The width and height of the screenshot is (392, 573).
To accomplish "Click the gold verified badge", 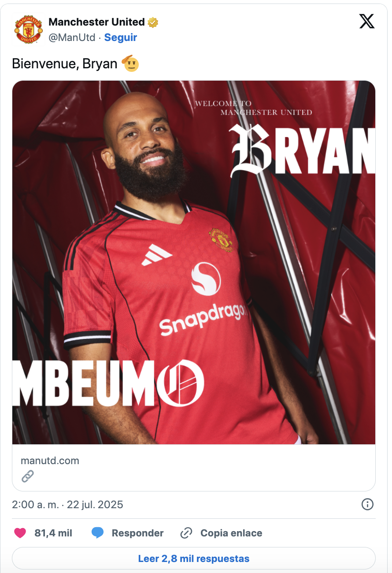I will point(153,22).
